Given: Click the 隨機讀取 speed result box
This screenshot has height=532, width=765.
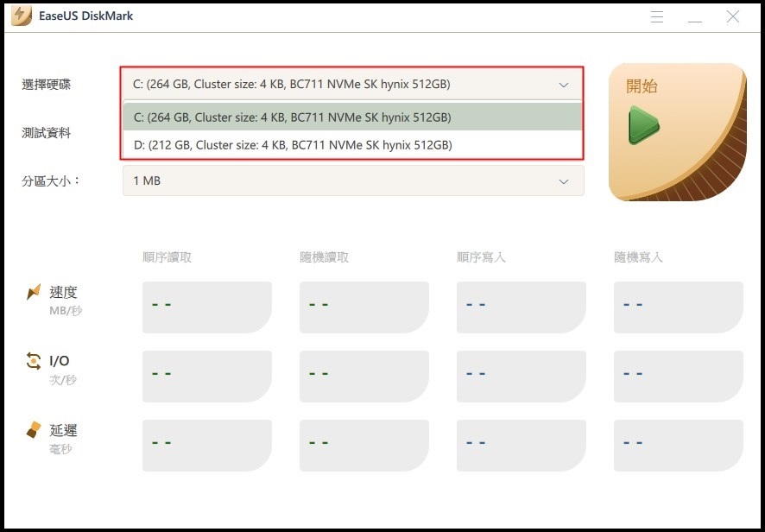Looking at the screenshot, I should tap(364, 307).
